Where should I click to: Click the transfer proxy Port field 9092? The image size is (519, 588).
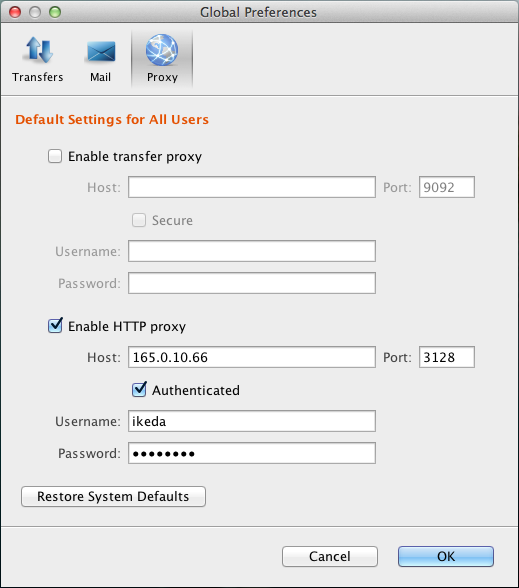coord(447,187)
